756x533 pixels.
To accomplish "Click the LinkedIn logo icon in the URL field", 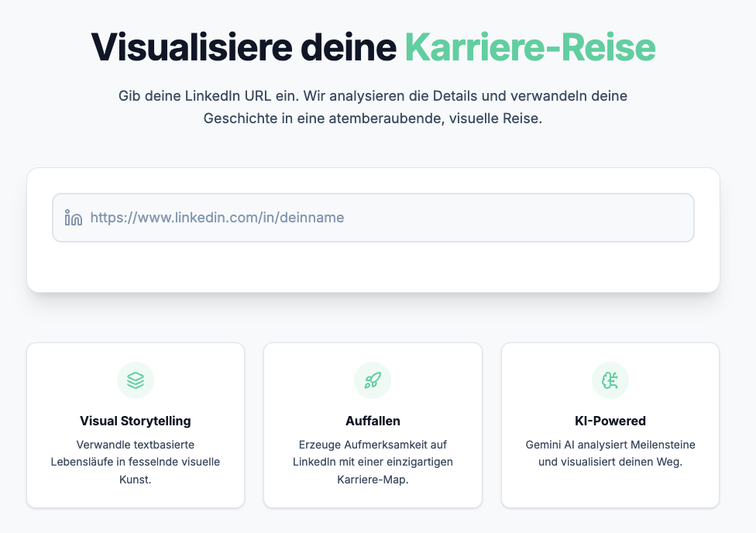I will tap(74, 218).
